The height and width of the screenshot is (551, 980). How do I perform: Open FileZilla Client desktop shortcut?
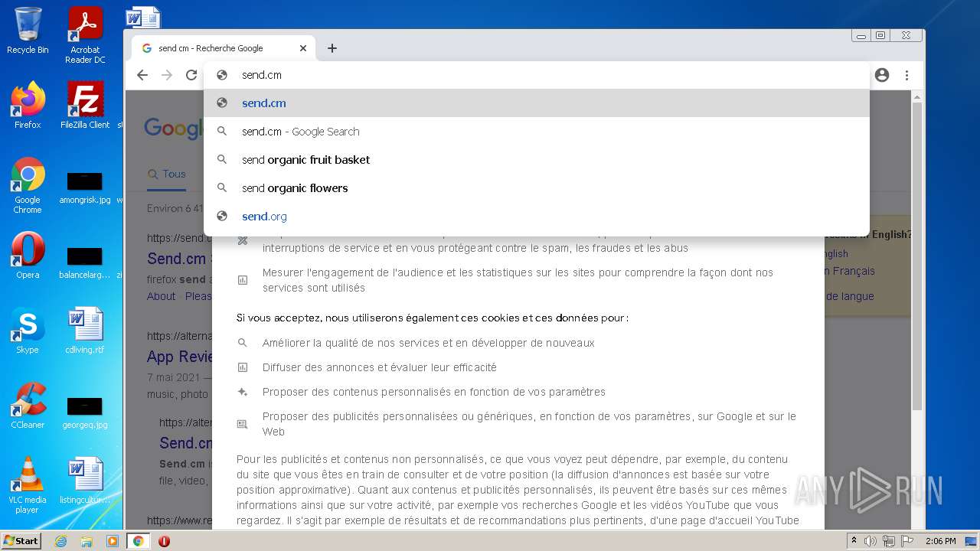tap(85, 106)
